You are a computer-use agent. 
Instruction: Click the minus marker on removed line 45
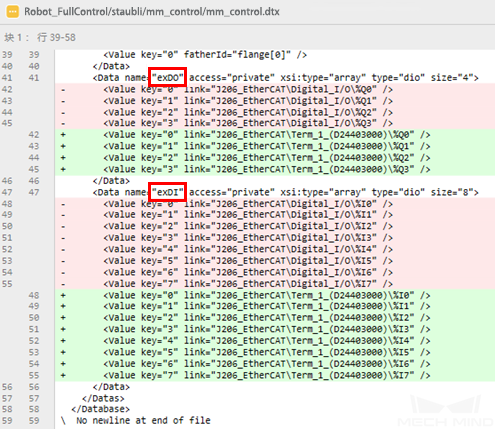click(x=63, y=124)
